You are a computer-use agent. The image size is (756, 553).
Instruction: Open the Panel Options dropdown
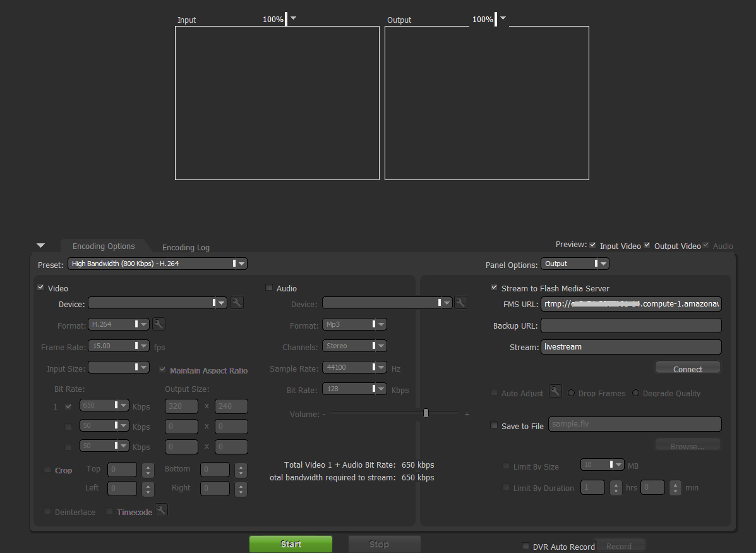click(x=575, y=264)
